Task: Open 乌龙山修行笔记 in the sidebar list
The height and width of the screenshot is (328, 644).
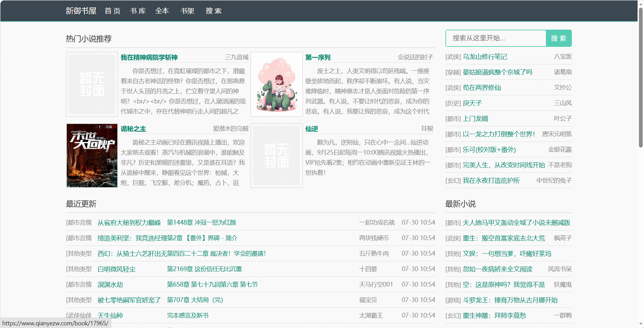Action: pos(485,57)
